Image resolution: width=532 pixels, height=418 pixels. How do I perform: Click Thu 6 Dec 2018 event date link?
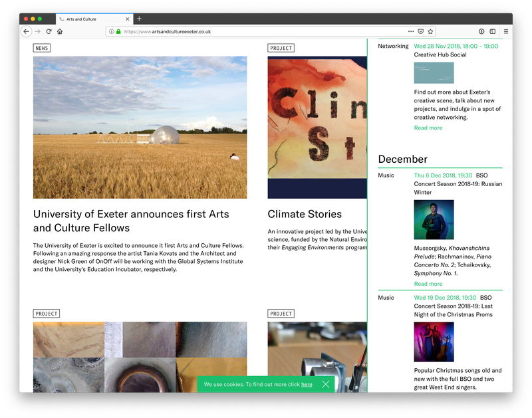443,175
